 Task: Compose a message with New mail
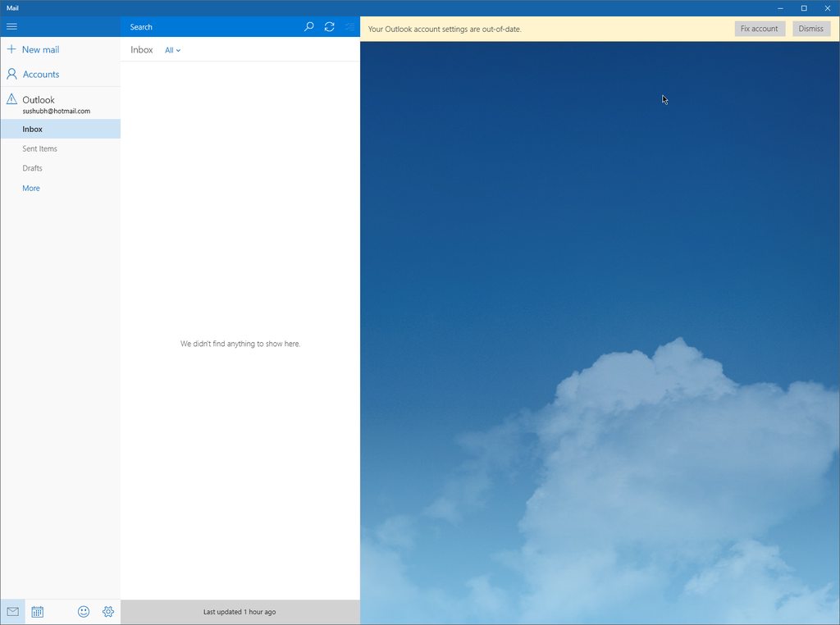33,49
